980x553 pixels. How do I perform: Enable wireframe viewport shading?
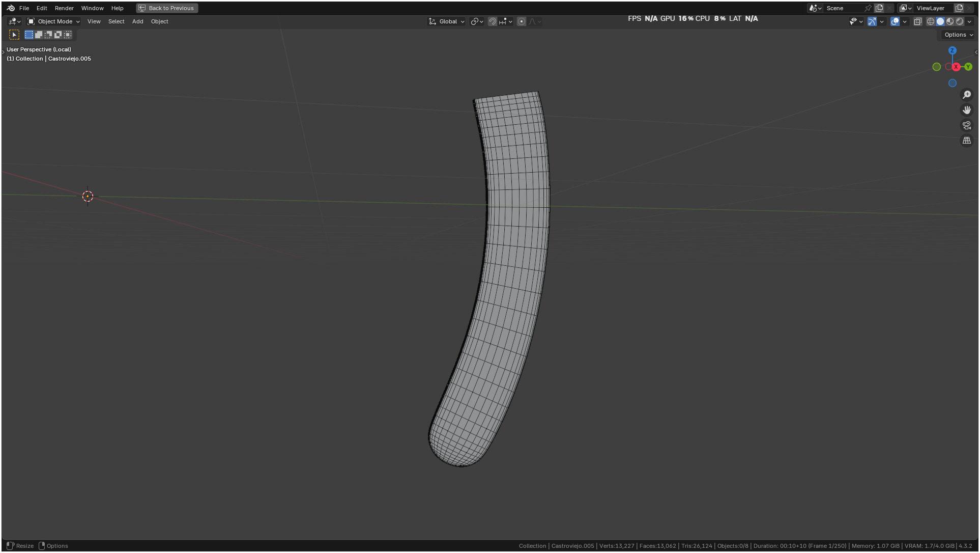point(931,21)
